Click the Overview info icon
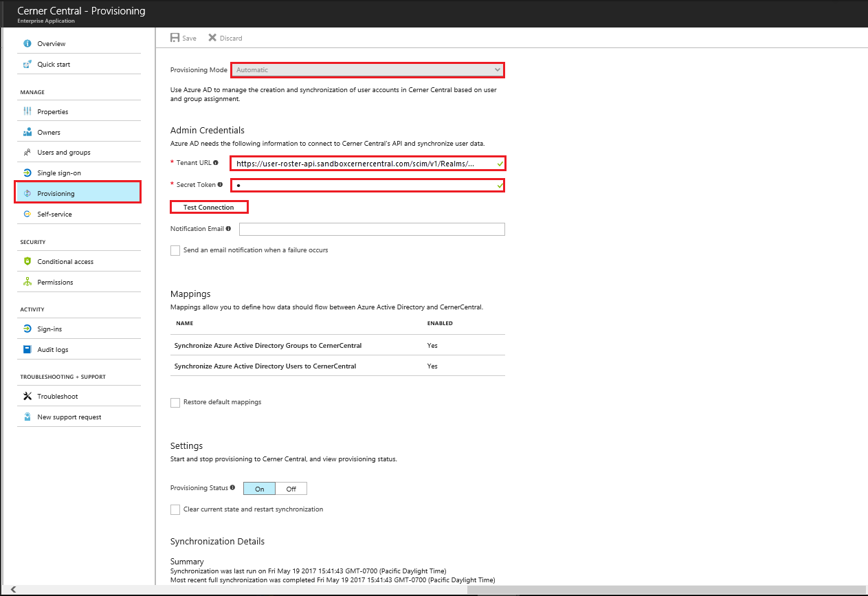 pos(27,43)
